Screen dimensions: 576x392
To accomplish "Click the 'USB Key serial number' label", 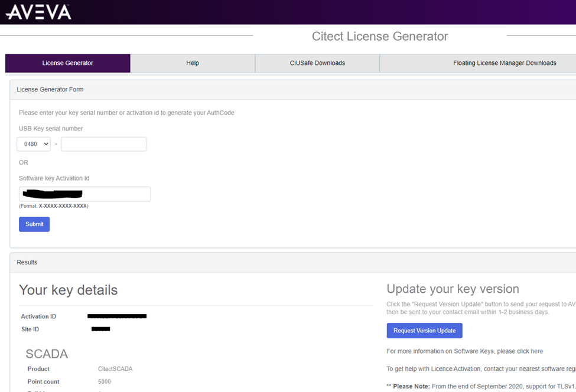I will pyautogui.click(x=51, y=129).
